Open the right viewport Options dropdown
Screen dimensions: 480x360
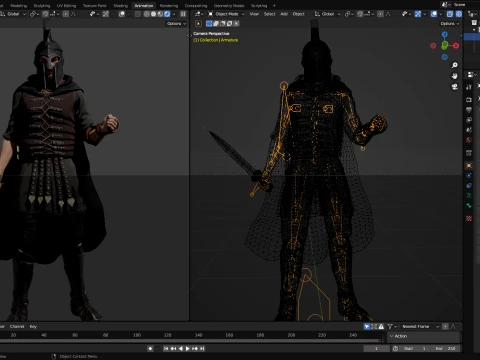(449, 24)
